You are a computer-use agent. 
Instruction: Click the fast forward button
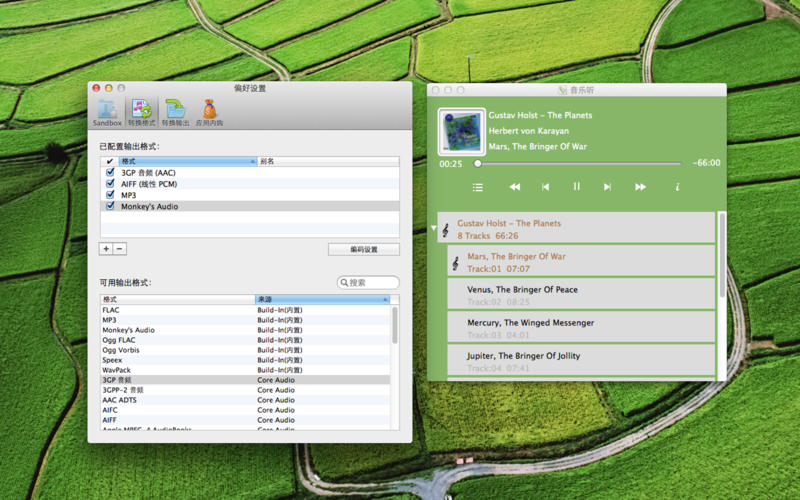(640, 187)
